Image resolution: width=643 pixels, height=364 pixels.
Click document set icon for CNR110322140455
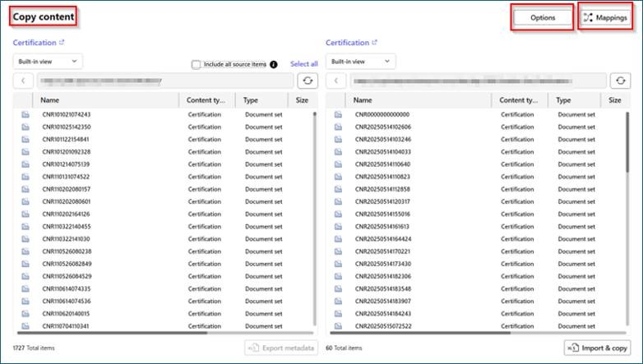tap(25, 226)
